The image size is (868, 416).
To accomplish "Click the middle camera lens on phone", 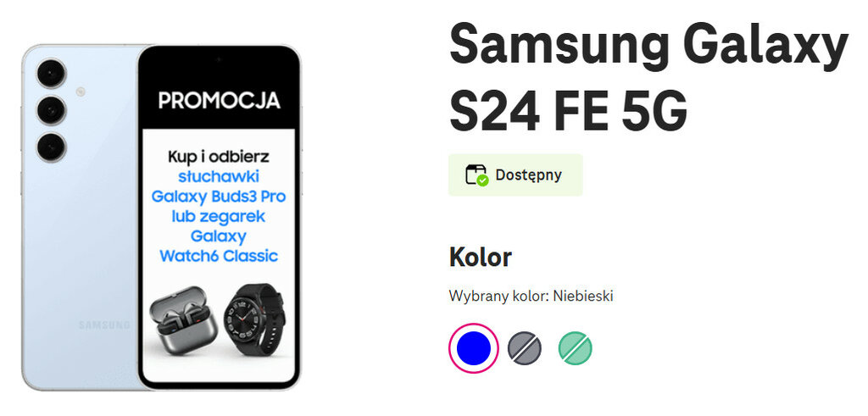I will point(51,110).
